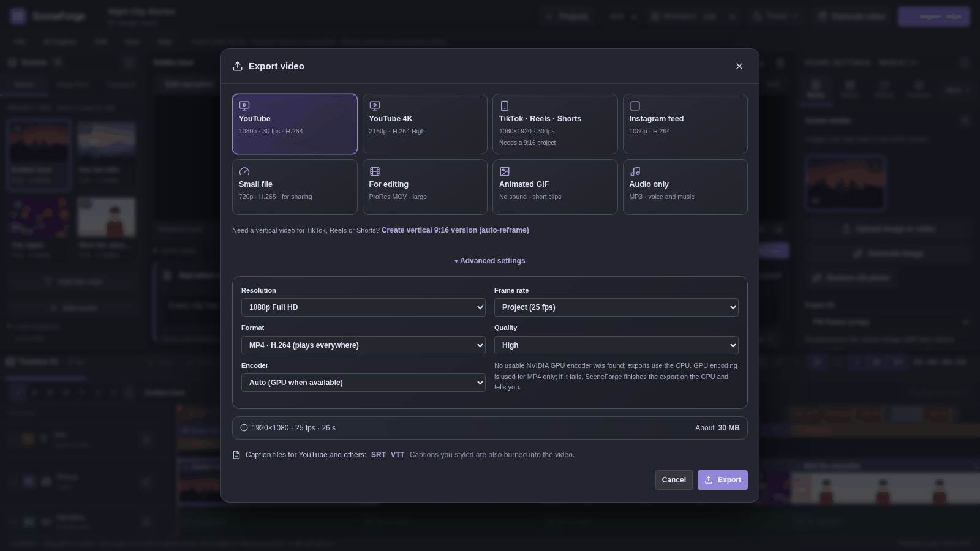Create vertical 9:16 version with auto-reframe
980x551 pixels.
click(x=455, y=230)
